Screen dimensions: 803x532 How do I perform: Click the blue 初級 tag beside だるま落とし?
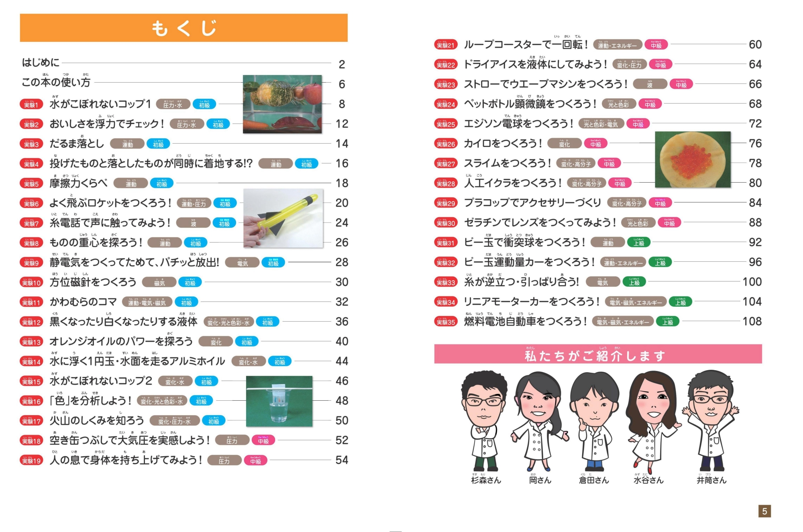pyautogui.click(x=158, y=144)
